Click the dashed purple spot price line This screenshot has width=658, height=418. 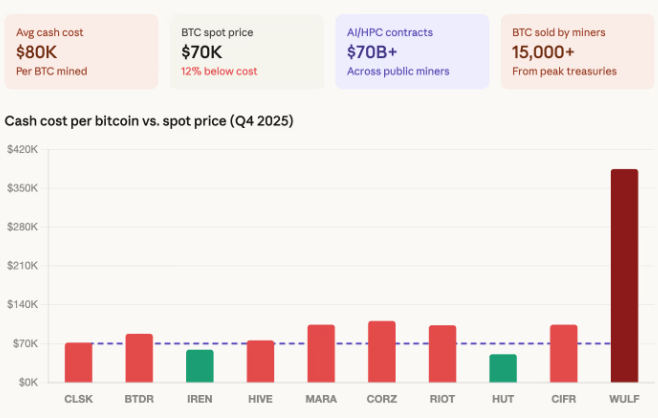230,344
